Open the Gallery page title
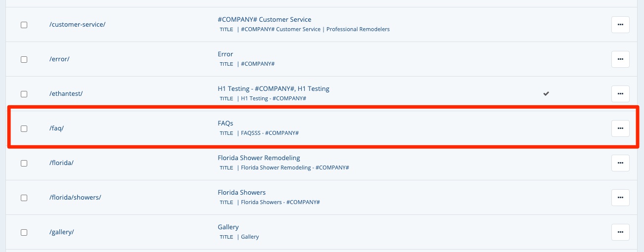The height and width of the screenshot is (252, 644). tap(228, 227)
